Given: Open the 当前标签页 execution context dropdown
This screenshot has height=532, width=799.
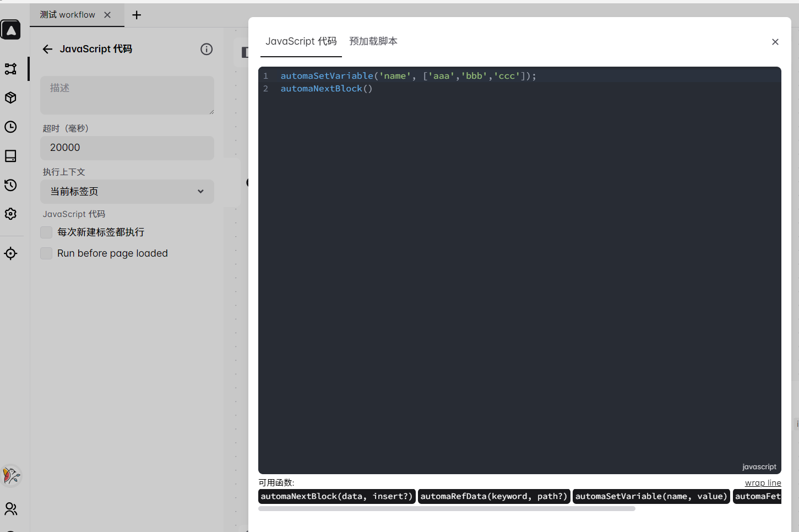Looking at the screenshot, I should coord(127,191).
